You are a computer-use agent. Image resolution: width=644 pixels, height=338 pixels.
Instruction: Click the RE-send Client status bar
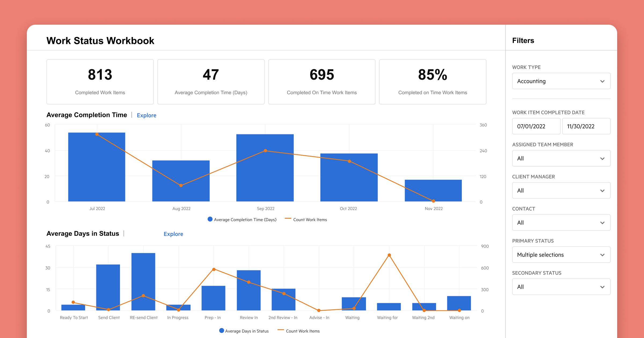[143, 276]
